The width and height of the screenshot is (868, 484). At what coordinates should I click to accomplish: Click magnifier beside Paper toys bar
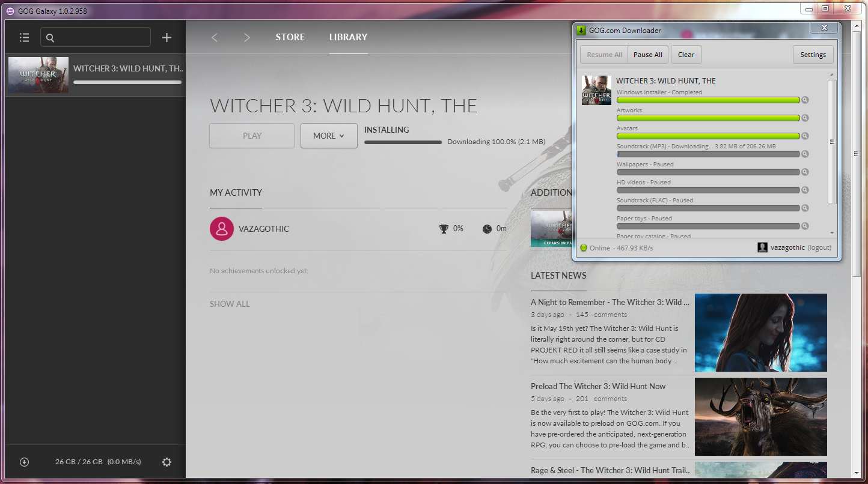805,226
